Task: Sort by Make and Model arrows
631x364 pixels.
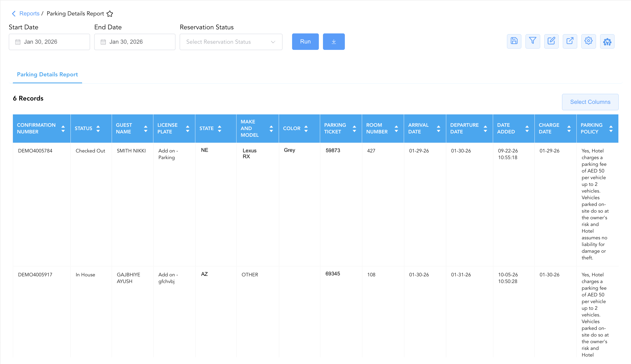Action: pos(271,129)
